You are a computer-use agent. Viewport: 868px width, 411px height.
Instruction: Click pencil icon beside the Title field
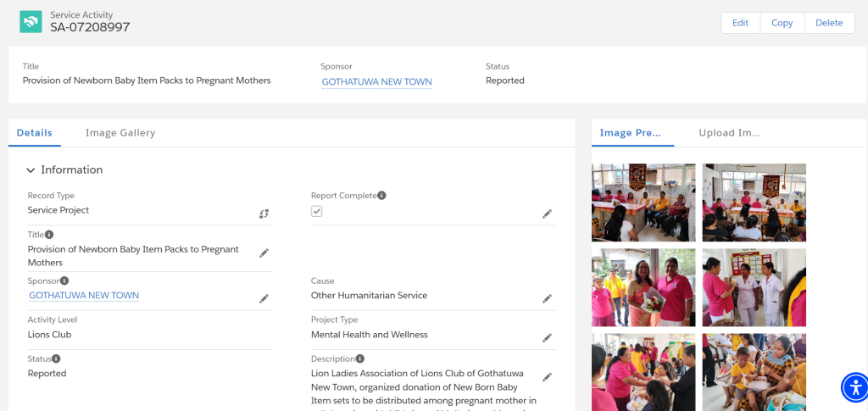coord(264,253)
